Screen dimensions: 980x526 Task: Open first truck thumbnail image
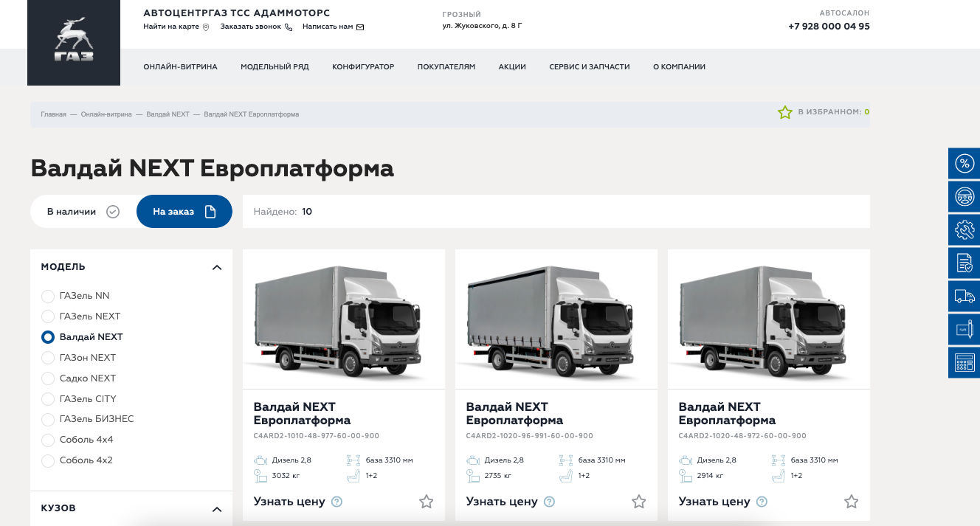click(344, 319)
